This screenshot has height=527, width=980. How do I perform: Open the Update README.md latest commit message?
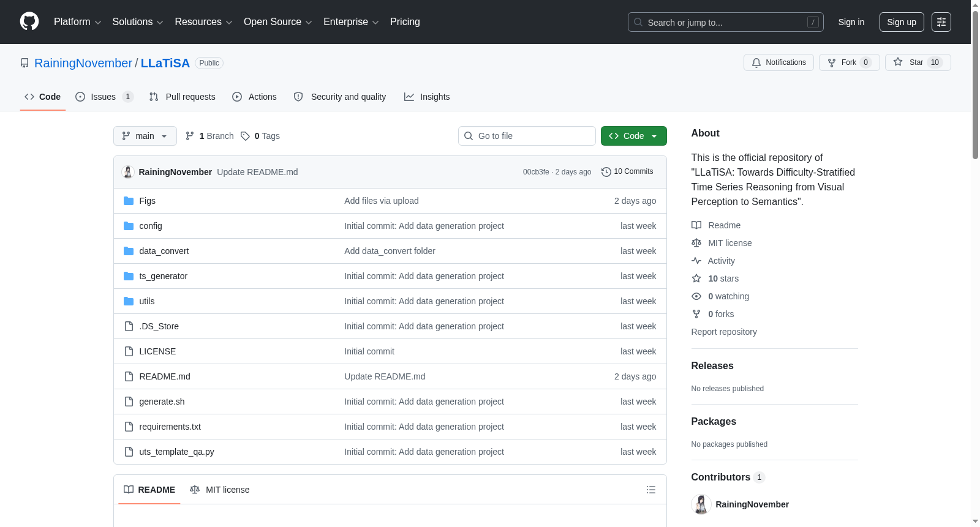(257, 172)
